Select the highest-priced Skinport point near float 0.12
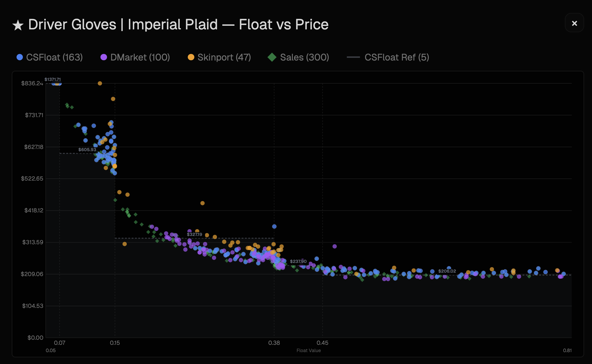 point(100,83)
